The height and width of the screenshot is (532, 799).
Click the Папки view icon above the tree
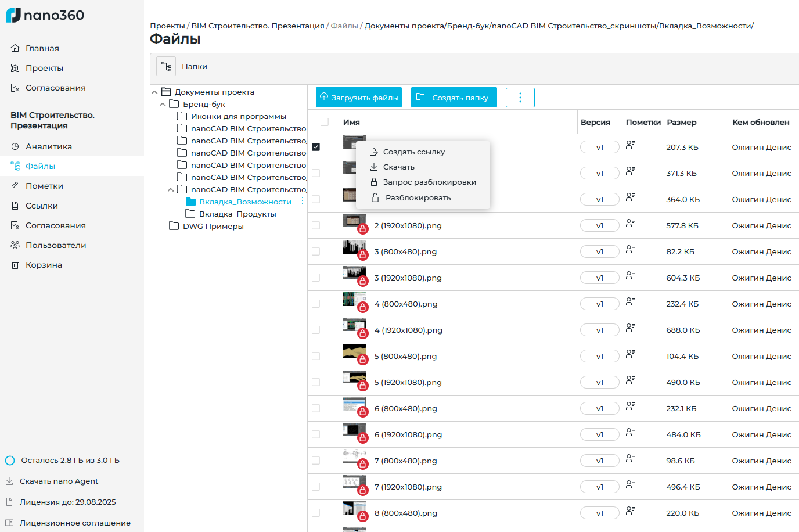click(166, 66)
